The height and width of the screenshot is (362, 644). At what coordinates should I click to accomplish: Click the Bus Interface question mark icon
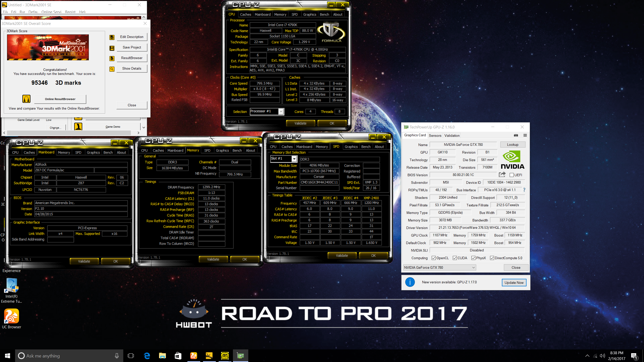(x=524, y=190)
